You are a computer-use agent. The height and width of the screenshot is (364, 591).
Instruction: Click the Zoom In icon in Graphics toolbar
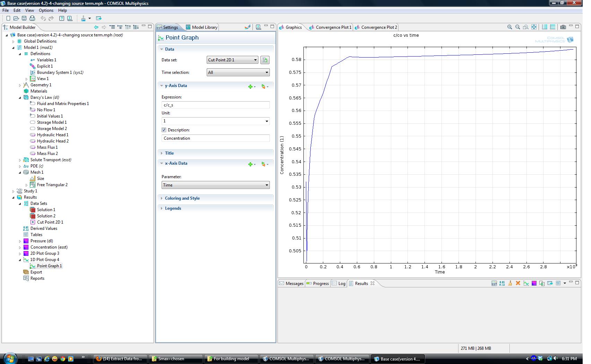pos(509,27)
